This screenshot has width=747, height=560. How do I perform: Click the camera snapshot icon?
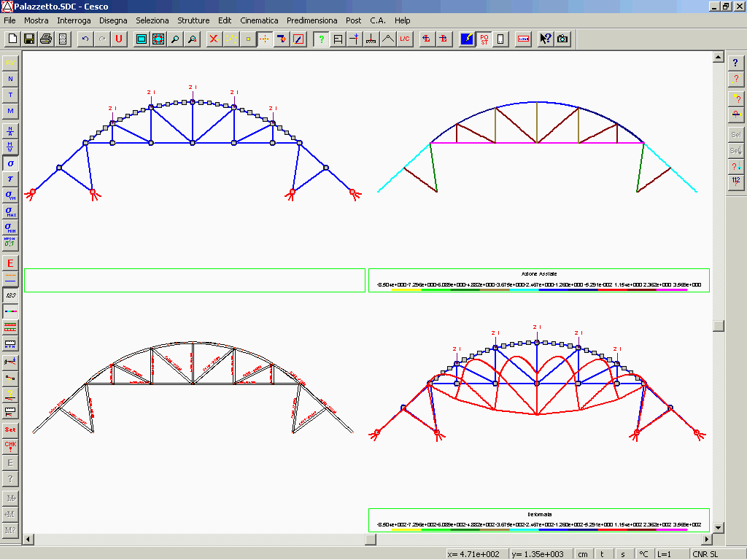pyautogui.click(x=562, y=39)
